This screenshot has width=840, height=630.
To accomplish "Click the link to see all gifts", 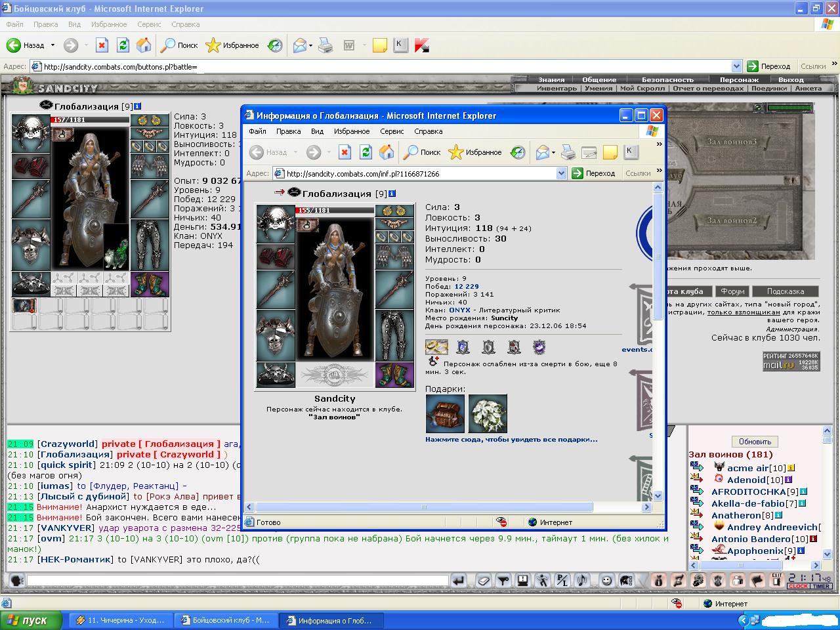I will [x=511, y=439].
